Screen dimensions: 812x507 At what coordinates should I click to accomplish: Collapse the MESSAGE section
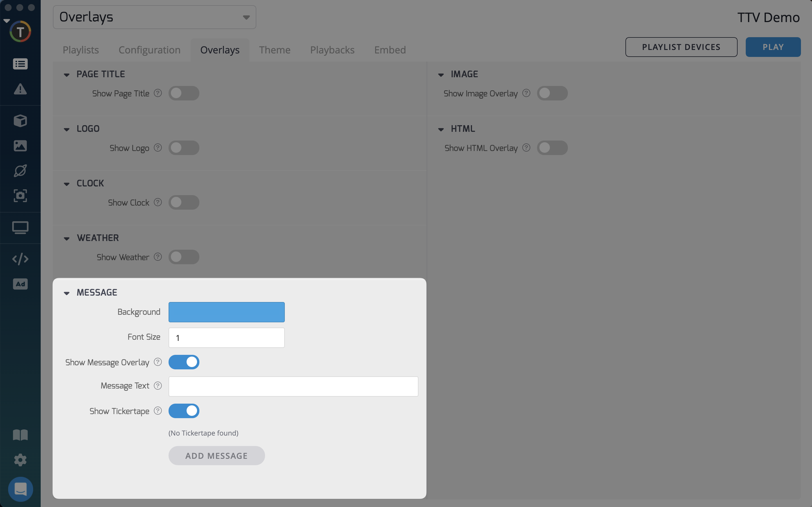pyautogui.click(x=67, y=293)
